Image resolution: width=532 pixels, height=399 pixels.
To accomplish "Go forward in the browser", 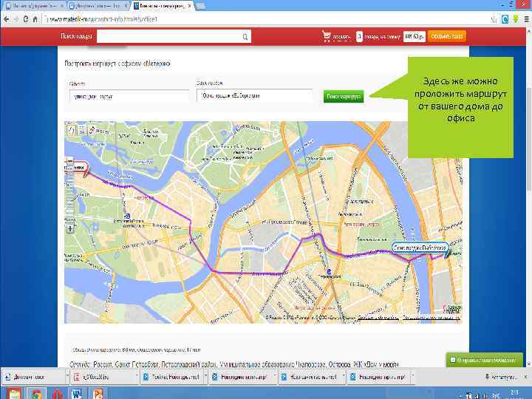I will click(x=16, y=19).
